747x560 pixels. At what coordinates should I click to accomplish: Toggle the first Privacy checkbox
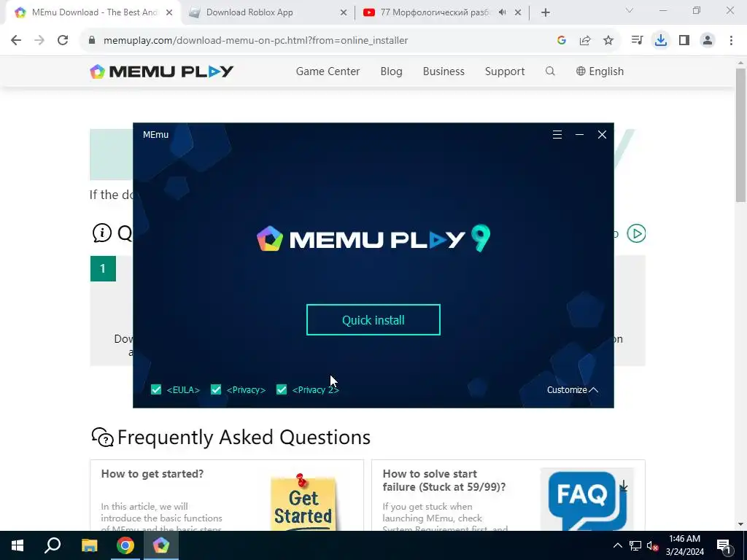pos(216,389)
